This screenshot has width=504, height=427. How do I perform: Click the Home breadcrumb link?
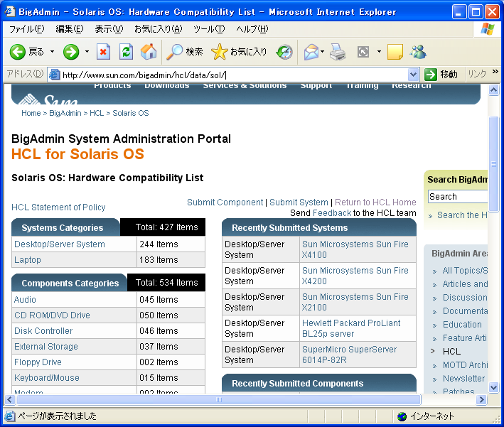click(31, 113)
